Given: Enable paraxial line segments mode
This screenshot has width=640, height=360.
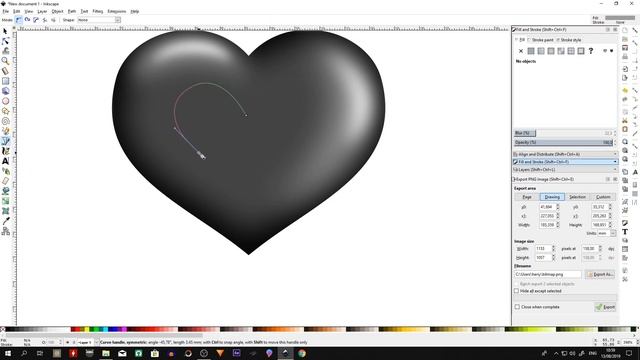Looking at the screenshot, I should coord(53,20).
